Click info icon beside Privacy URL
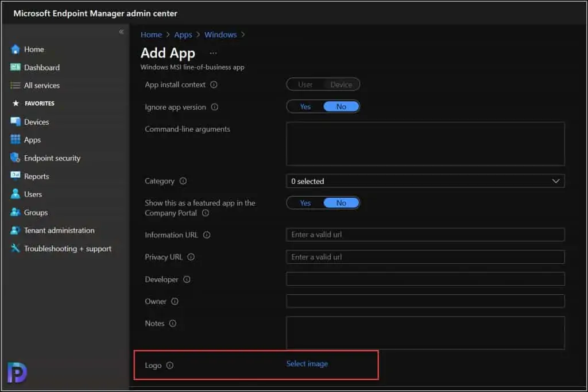Image resolution: width=588 pixels, height=392 pixels. pos(191,257)
